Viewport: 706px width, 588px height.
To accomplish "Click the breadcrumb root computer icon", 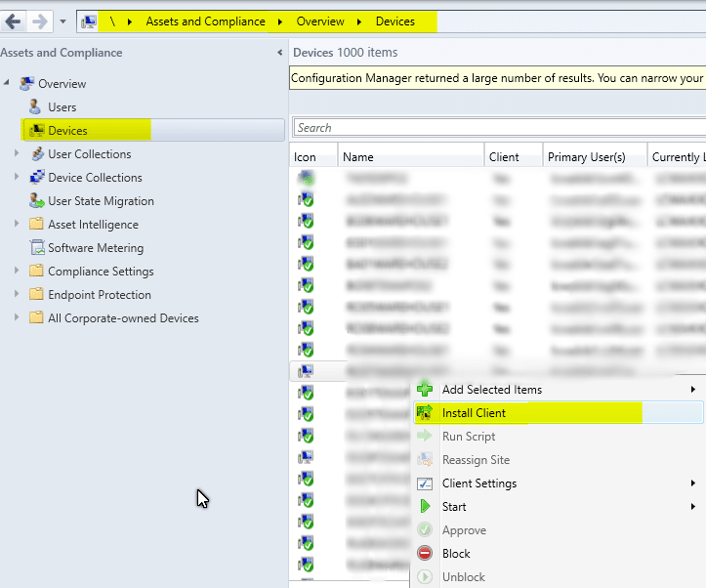I will 88,21.
